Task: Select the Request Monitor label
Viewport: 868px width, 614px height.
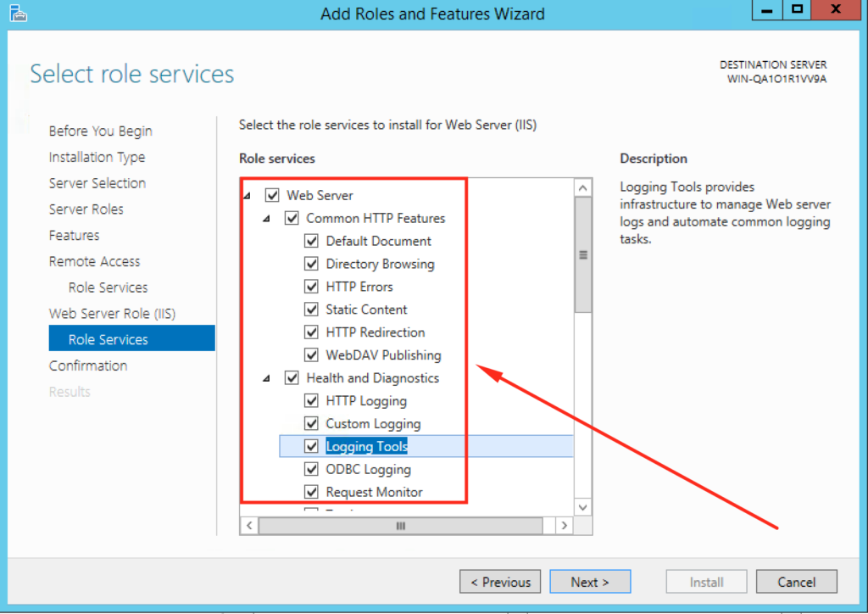Action: (374, 492)
